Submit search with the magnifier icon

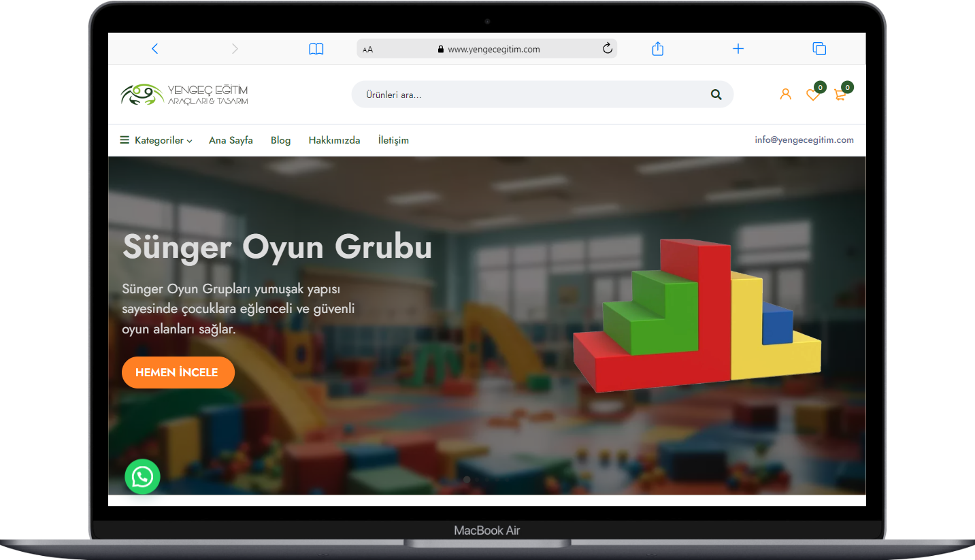(716, 95)
